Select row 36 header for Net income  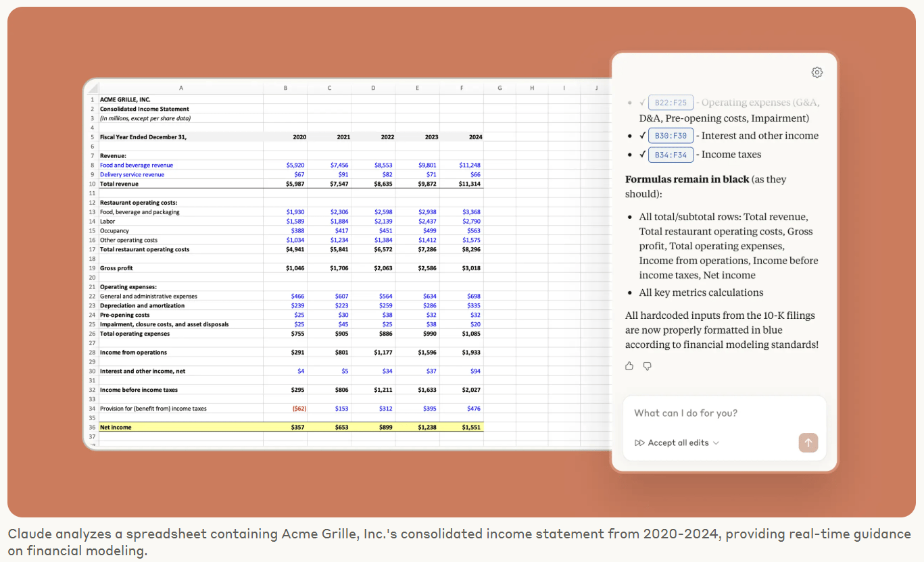coord(91,427)
